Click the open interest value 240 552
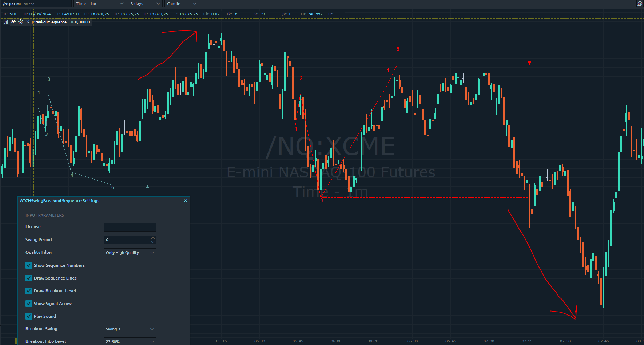Screen dimensions: 644x345 coord(315,14)
